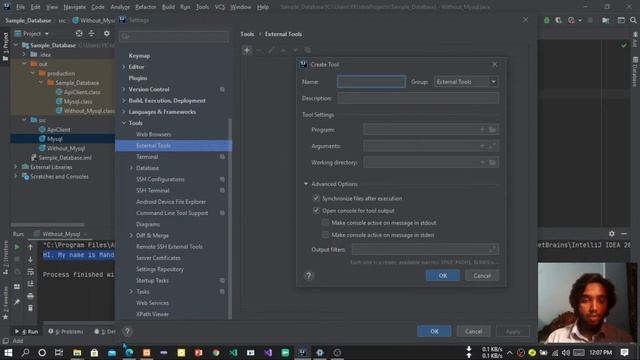Click the expand icon in Output filters
This screenshot has height=360, width=640.
coord(492,249)
